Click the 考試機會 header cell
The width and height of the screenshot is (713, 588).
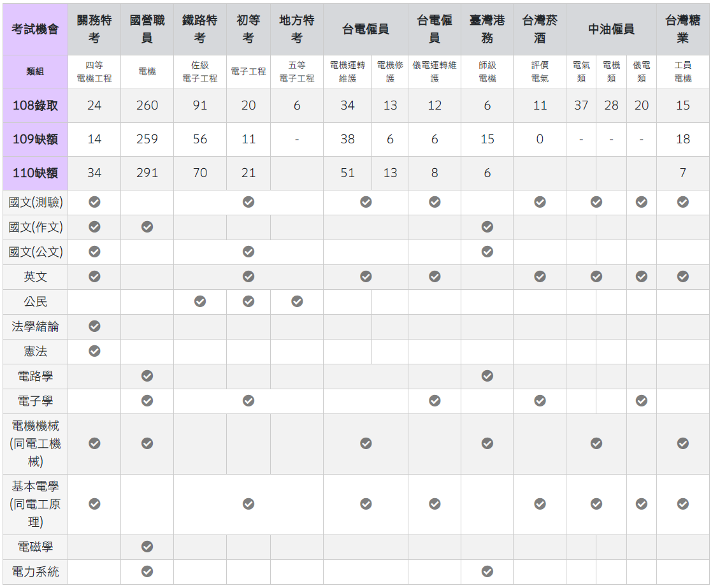[x=36, y=29]
